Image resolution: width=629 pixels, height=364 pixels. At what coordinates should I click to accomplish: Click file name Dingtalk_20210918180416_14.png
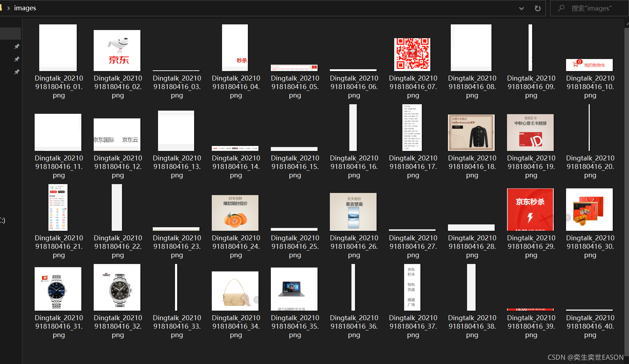click(x=236, y=166)
